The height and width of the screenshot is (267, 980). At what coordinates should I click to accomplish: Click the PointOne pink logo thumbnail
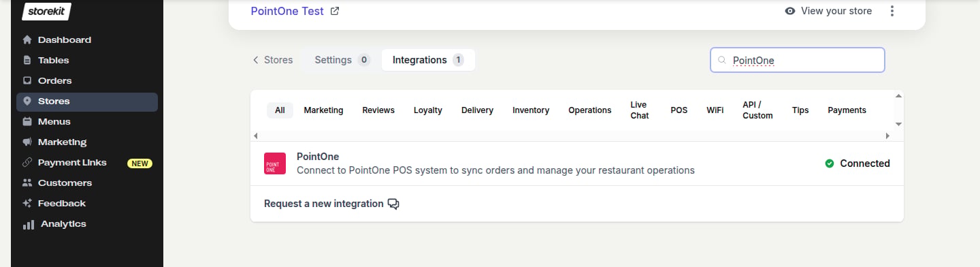tap(275, 163)
